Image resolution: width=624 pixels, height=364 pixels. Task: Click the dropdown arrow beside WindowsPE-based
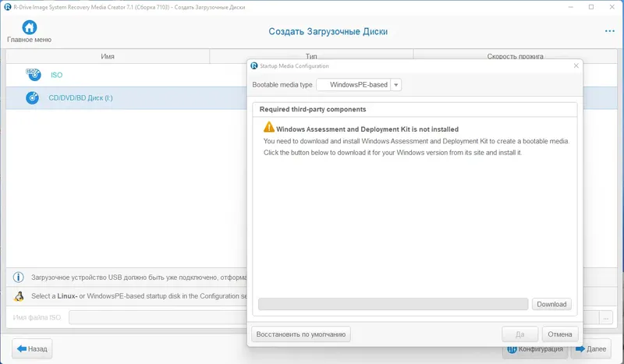(x=396, y=85)
